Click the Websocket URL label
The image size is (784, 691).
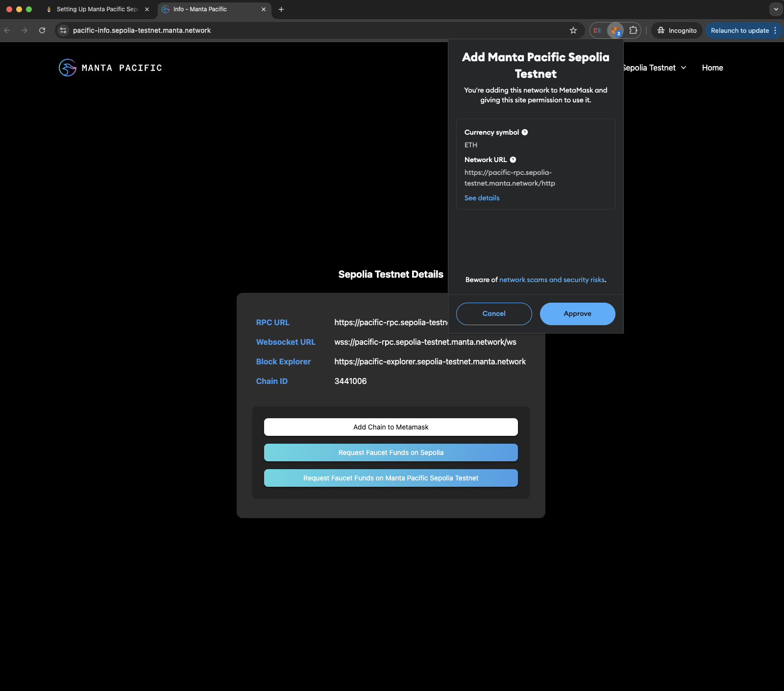coord(286,342)
